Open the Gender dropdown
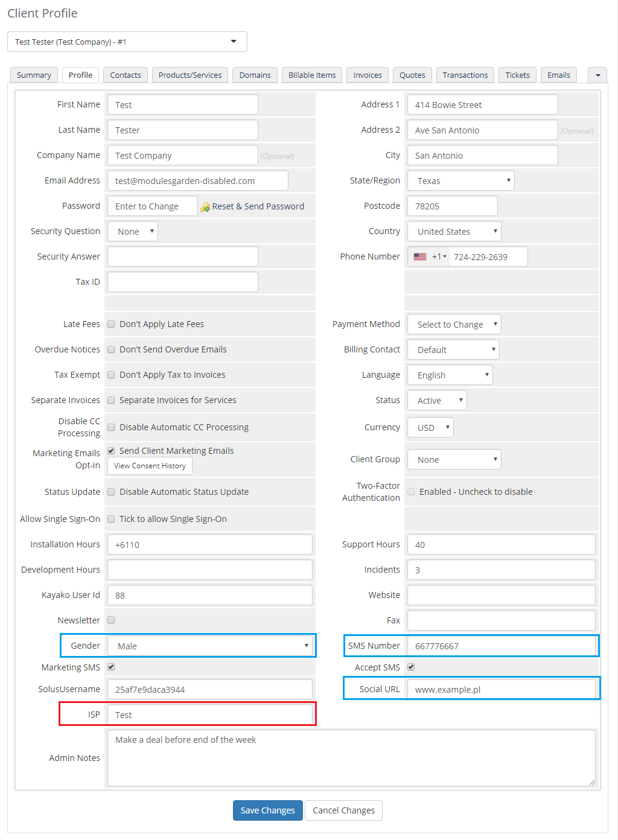Image resolution: width=618 pixels, height=840 pixels. click(210, 646)
